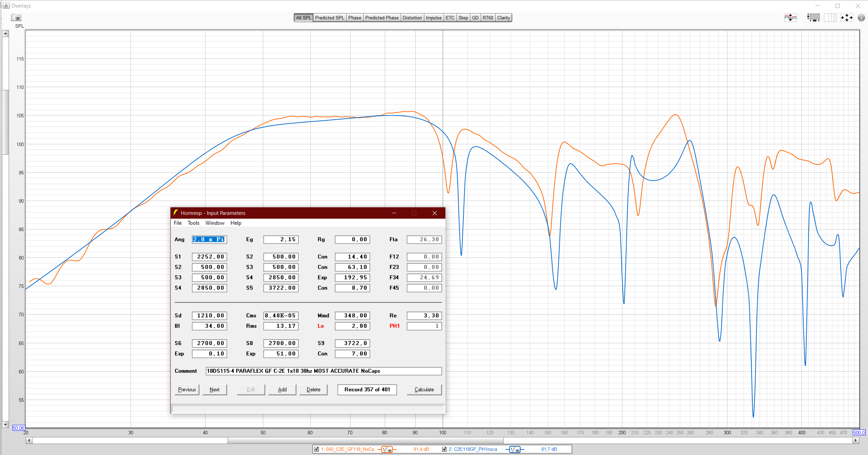The width and height of the screenshot is (868, 455).
Task: Select the GD tab
Action: [475, 18]
